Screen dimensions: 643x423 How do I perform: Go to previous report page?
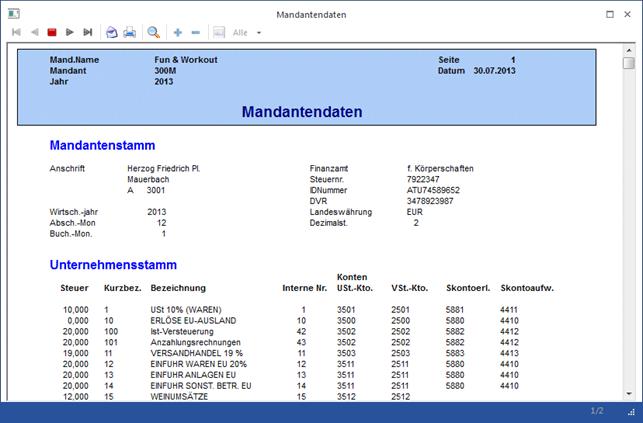34,32
